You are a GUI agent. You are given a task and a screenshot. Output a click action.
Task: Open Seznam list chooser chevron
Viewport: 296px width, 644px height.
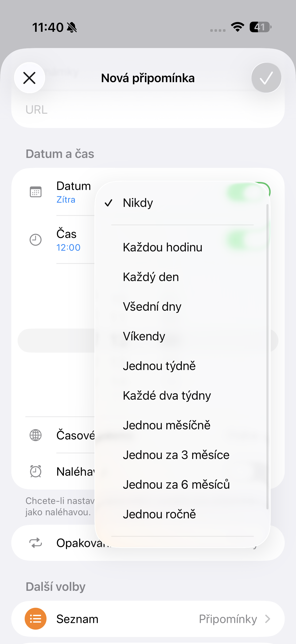pos(267,619)
